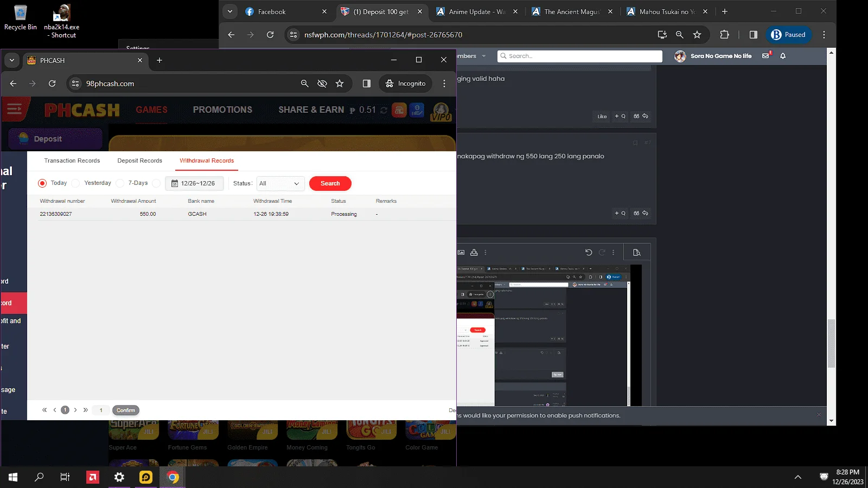This screenshot has height=488, width=868.
Task: Go to next page of withdrawal records
Action: coord(75,410)
